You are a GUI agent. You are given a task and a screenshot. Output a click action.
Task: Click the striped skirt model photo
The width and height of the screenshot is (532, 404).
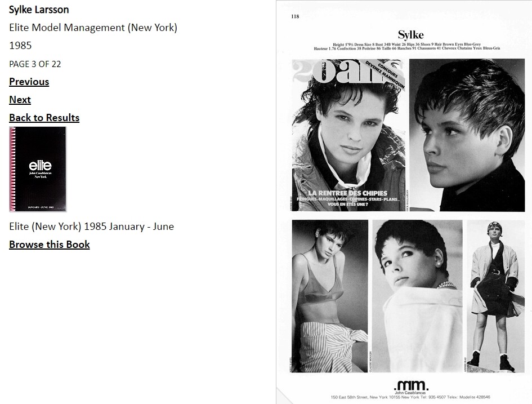coord(330,296)
